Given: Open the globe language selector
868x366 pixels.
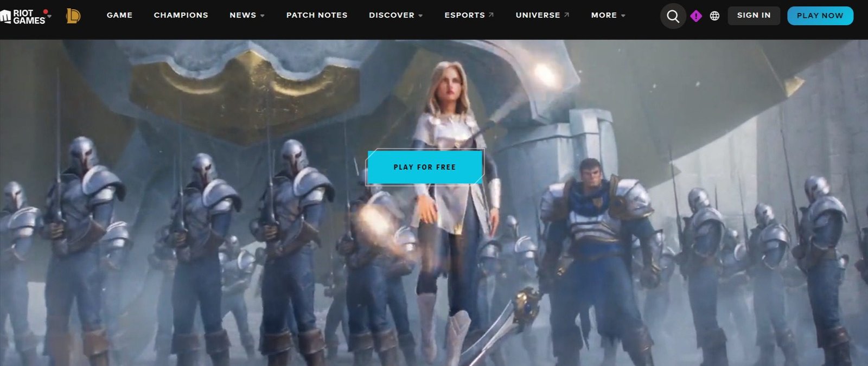Looking at the screenshot, I should tap(714, 16).
